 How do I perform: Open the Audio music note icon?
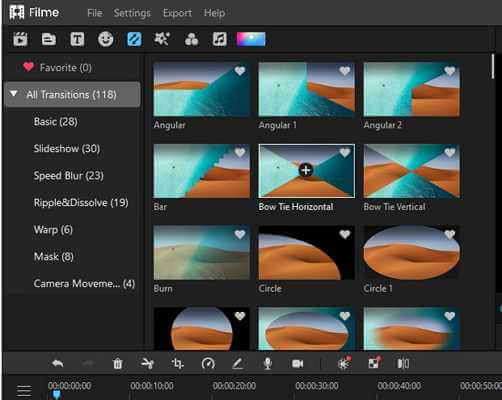[220, 39]
